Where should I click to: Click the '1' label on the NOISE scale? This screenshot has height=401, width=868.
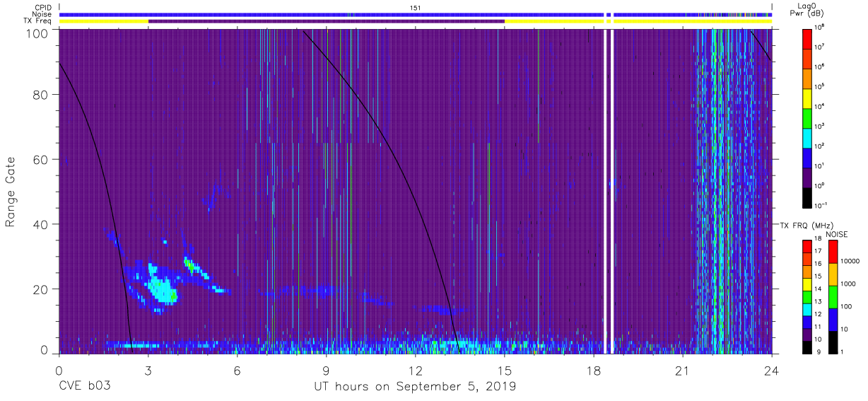tap(841, 351)
